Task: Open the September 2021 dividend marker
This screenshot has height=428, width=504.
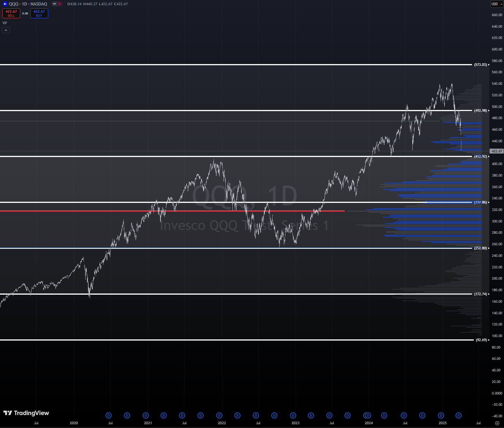Action: coord(200,415)
